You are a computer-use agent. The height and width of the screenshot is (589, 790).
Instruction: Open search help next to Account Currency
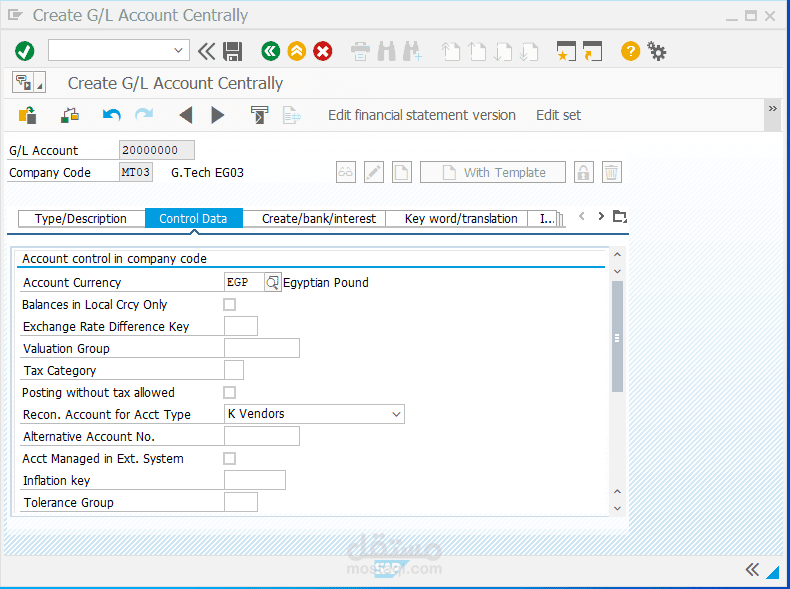point(273,282)
